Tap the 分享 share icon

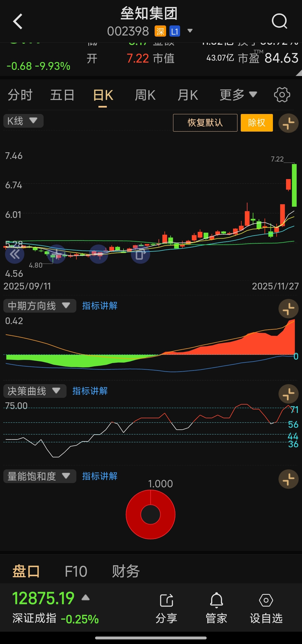167,609
